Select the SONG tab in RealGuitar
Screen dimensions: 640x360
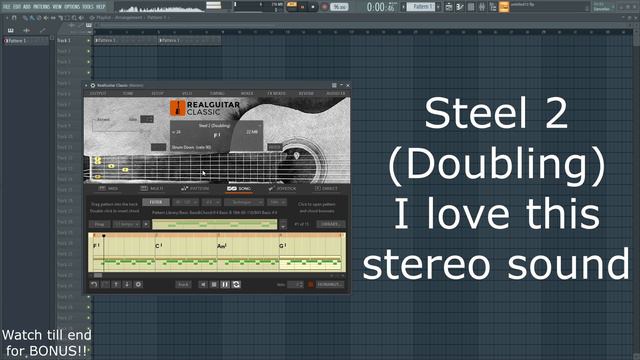pyautogui.click(x=239, y=189)
